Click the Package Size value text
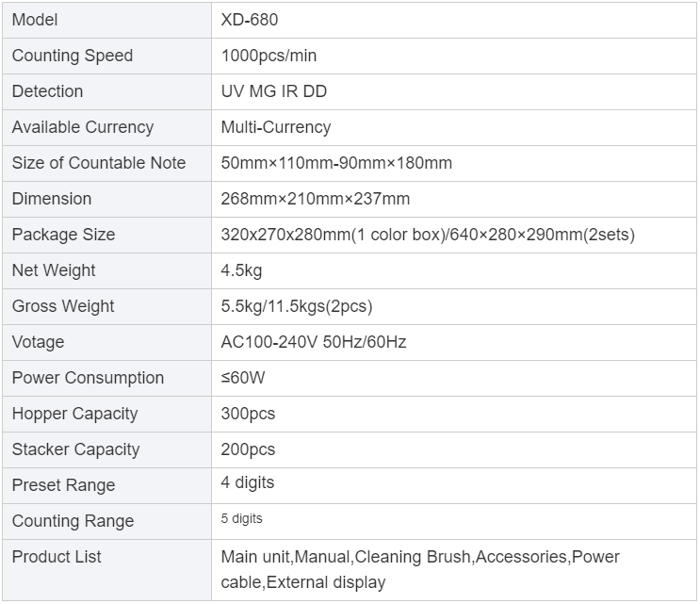Image resolution: width=700 pixels, height=604 pixels. [x=428, y=235]
